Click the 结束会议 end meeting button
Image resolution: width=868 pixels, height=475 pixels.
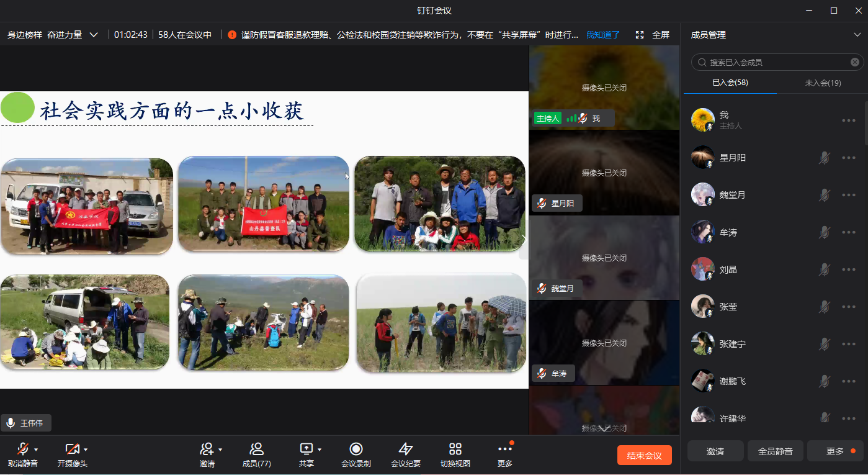pos(644,455)
